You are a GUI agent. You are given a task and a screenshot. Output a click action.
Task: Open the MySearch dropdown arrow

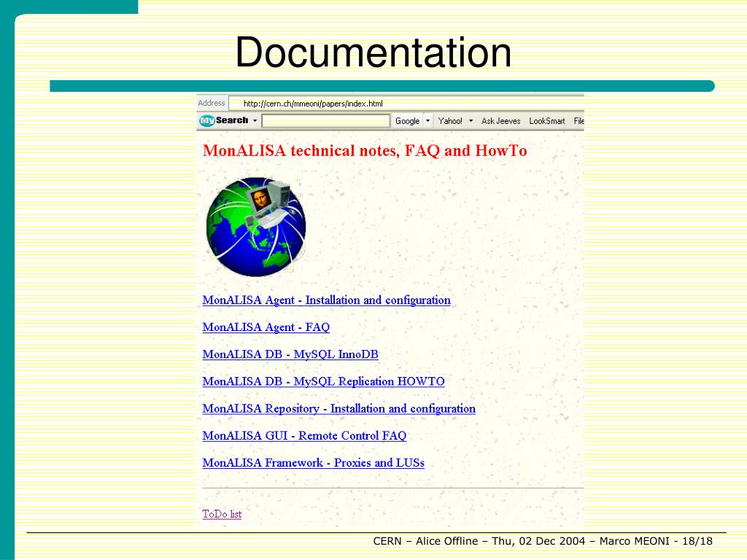point(255,121)
